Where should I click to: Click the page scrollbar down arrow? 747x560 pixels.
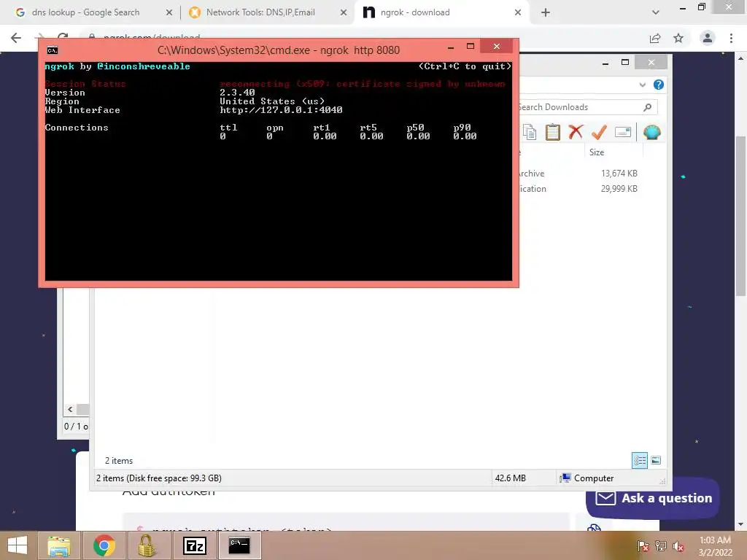tap(740, 524)
